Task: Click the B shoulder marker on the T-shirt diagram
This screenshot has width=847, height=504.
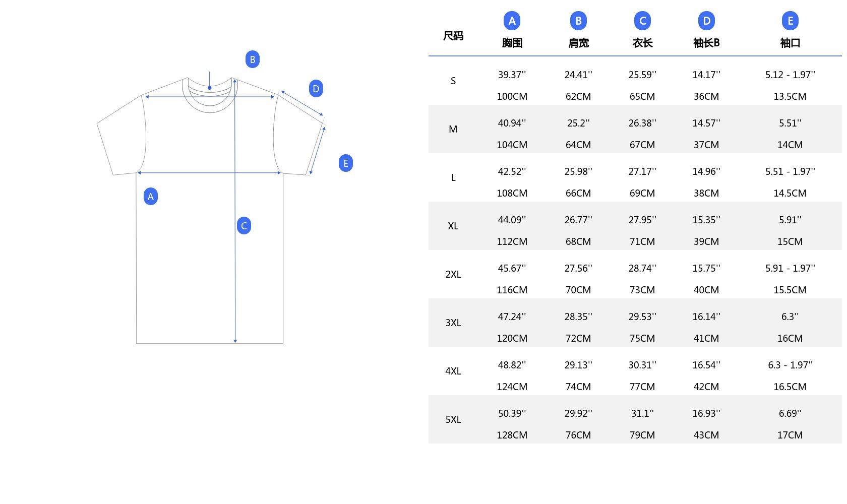Action: pyautogui.click(x=253, y=59)
